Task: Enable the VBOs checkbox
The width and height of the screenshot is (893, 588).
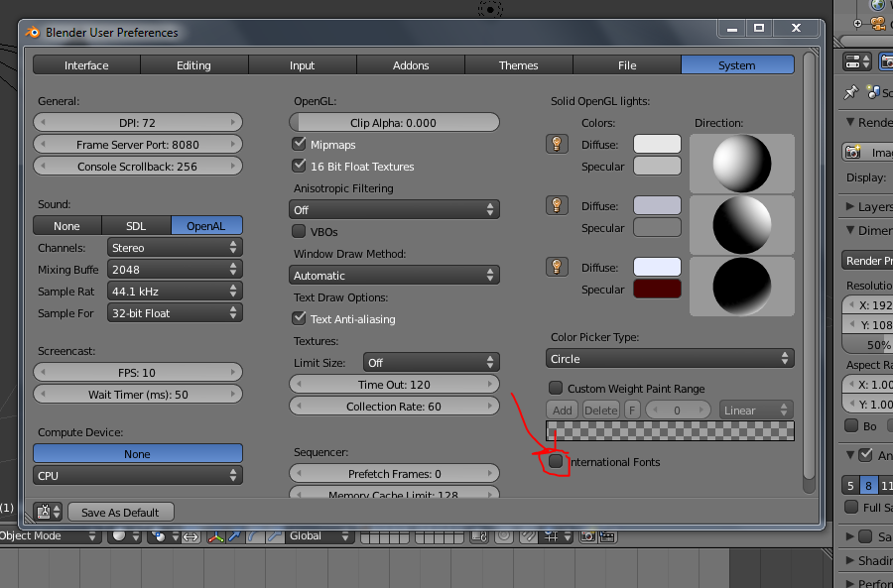Action: 299,231
